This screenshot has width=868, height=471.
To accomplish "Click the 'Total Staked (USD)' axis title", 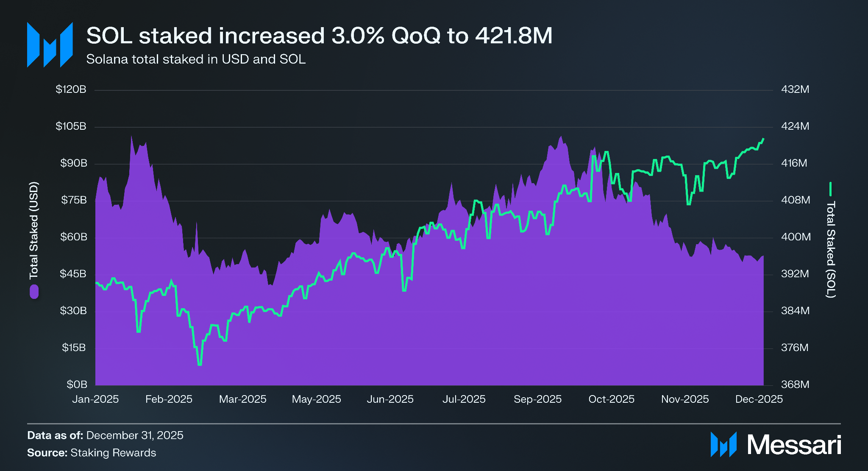I will click(x=34, y=230).
